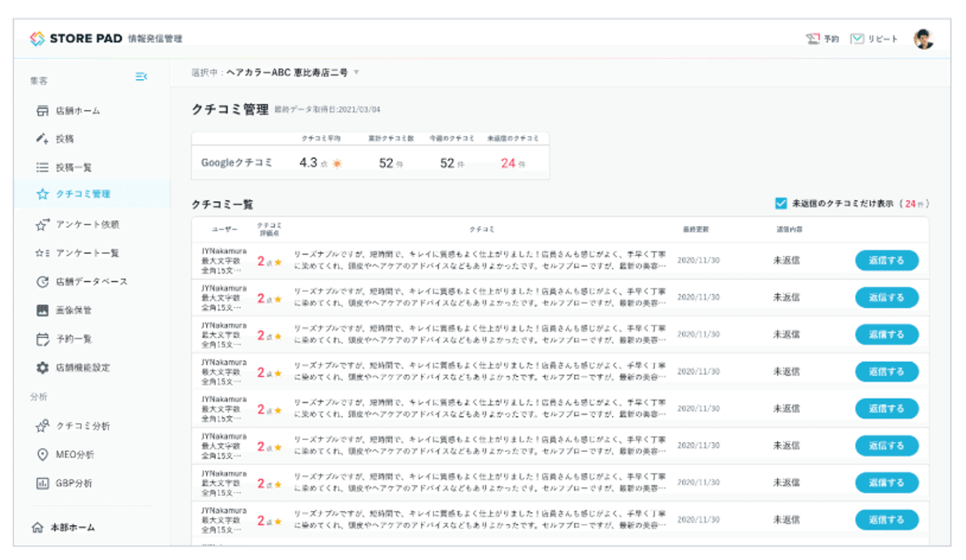Viewport: 966px width, 560px height.
Task: Click the ユーザー column header
Action: click(x=225, y=229)
